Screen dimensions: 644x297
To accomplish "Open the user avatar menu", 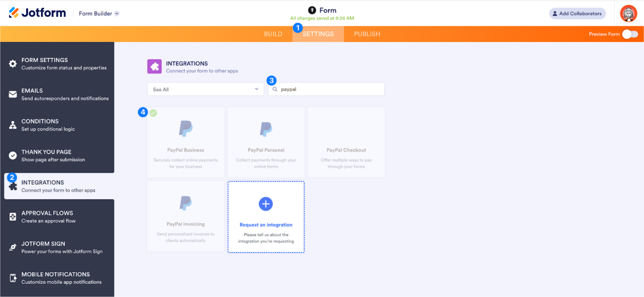I will coord(628,13).
